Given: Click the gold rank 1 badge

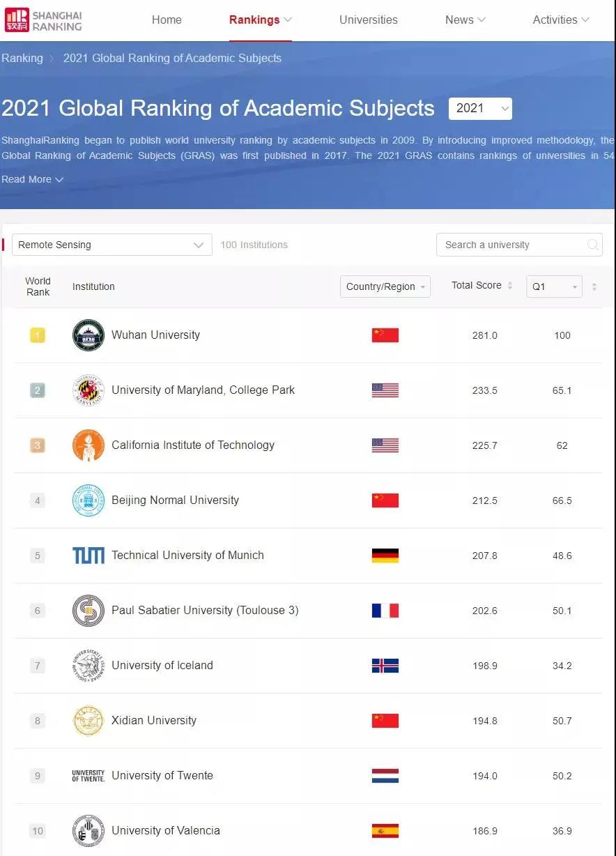Looking at the screenshot, I should click(38, 335).
